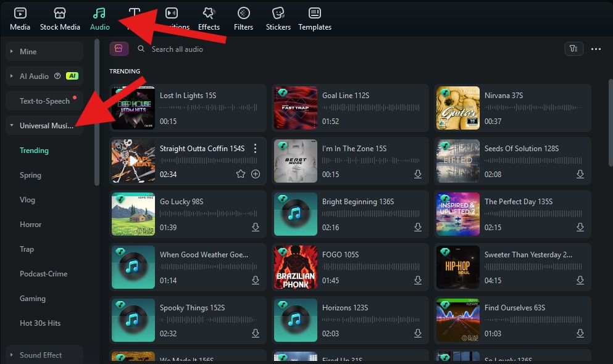613x364 pixels.
Task: Open more options for Straight Outta Coffin
Action: tap(256, 149)
